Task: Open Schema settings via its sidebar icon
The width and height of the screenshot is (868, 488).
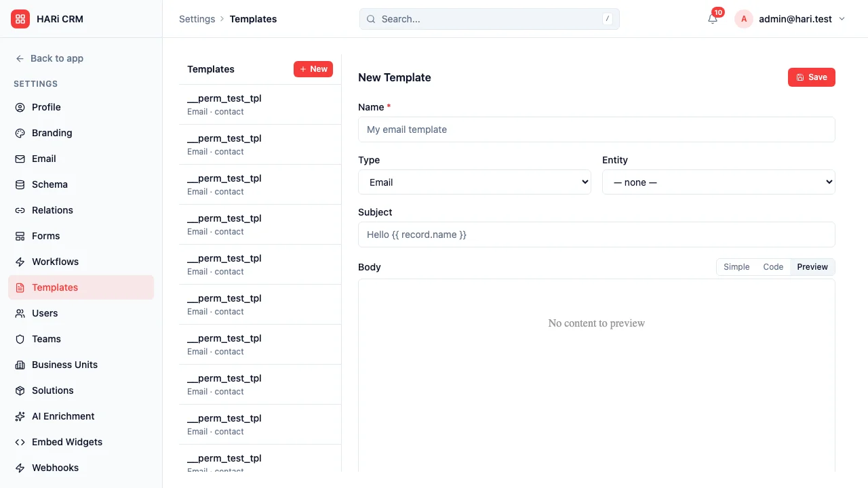Action: (20, 184)
